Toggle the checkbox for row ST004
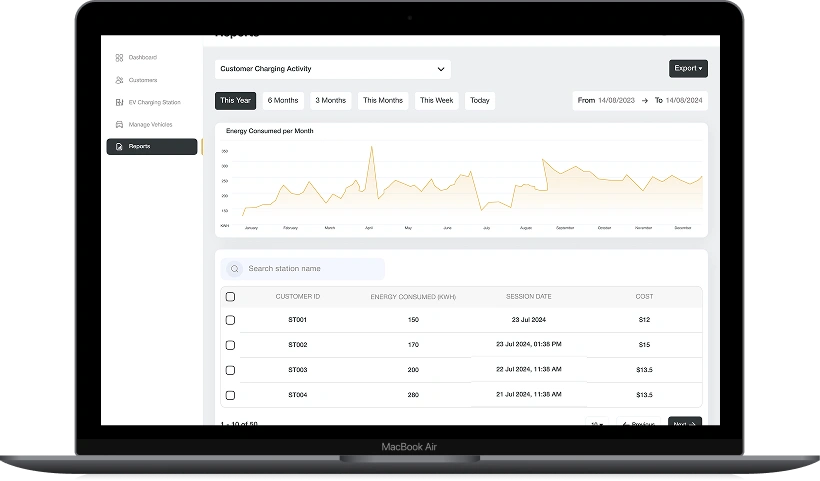Viewport: 820px width, 481px height. point(230,395)
